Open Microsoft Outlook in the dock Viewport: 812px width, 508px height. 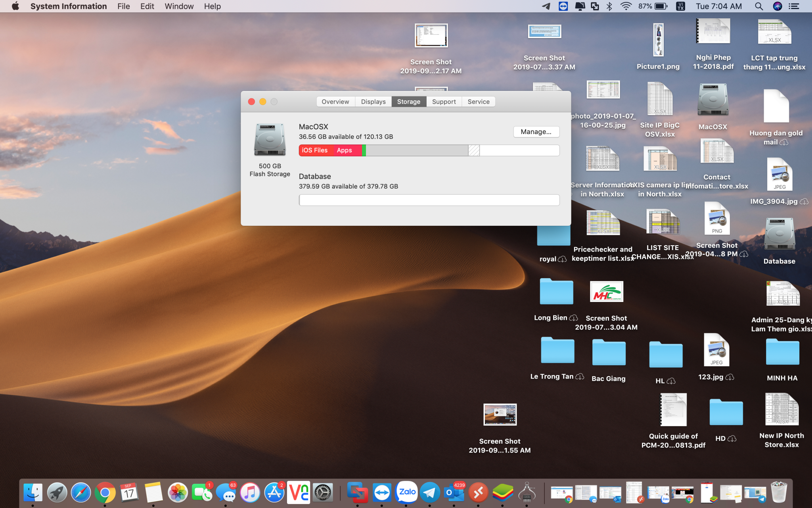coord(454,493)
